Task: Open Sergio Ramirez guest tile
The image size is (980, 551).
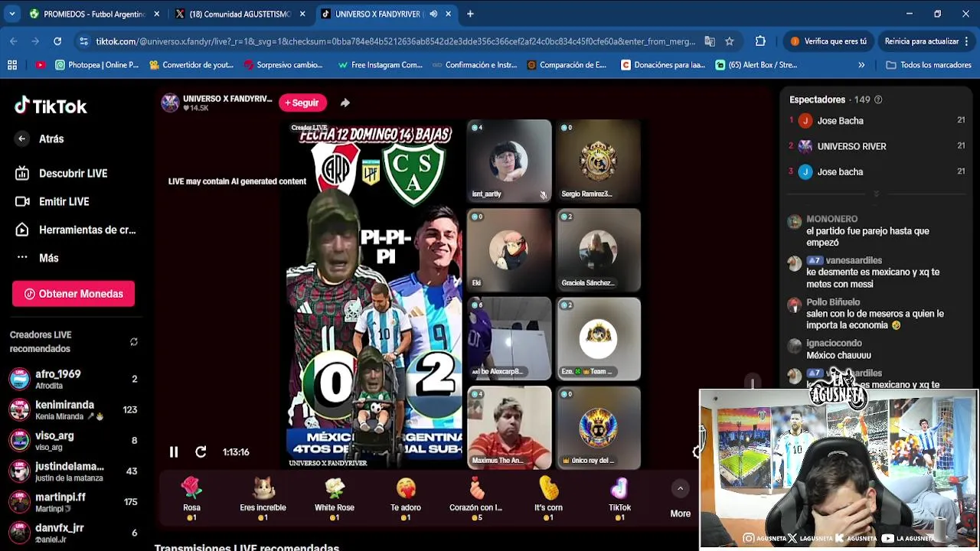Action: pos(599,161)
